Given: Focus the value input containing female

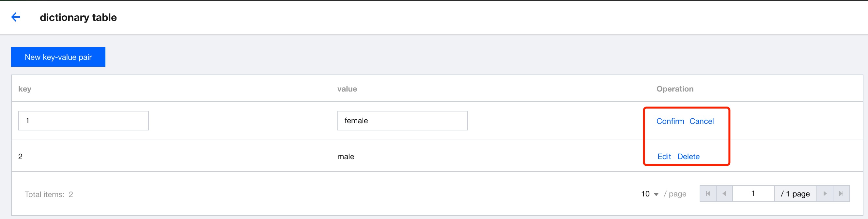Looking at the screenshot, I should (402, 121).
